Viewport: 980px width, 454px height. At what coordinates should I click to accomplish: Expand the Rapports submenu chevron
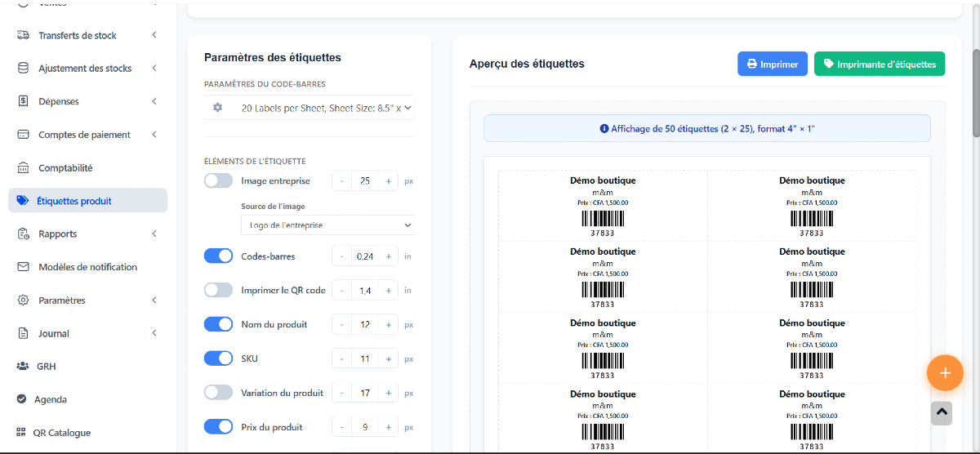154,234
